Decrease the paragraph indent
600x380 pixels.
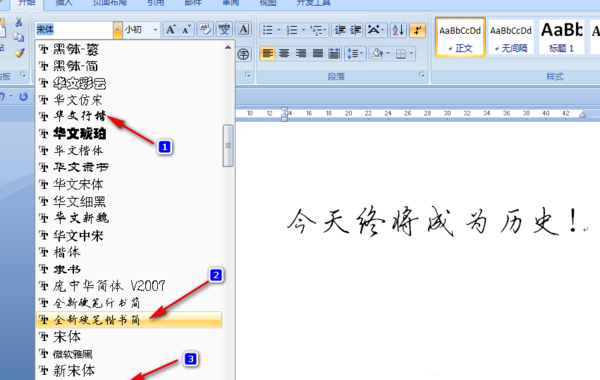pos(339,30)
